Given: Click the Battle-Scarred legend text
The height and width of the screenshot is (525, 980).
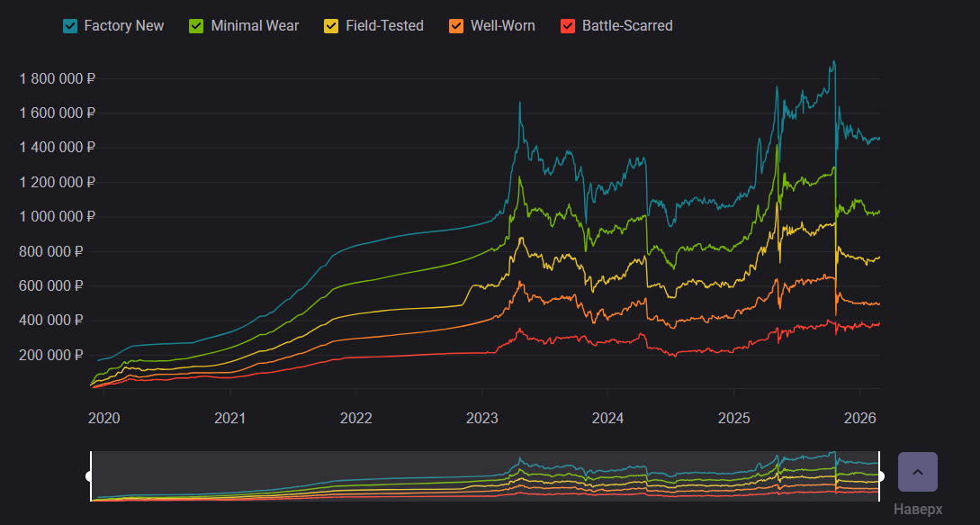Looking at the screenshot, I should coord(627,26).
